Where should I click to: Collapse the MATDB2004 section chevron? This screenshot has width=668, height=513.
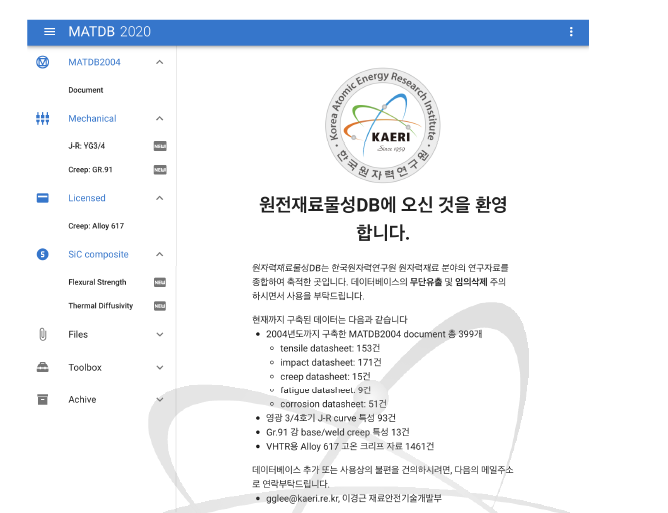click(x=160, y=62)
